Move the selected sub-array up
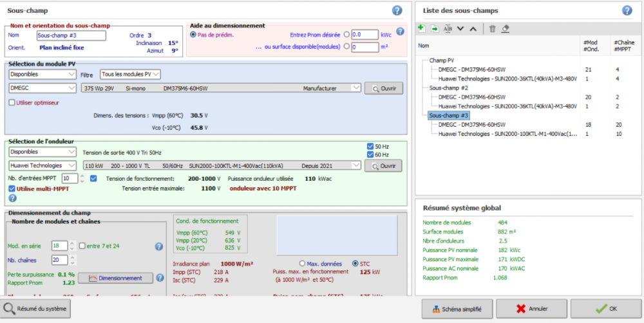Image resolution: width=644 pixels, height=323 pixels. pyautogui.click(x=473, y=29)
